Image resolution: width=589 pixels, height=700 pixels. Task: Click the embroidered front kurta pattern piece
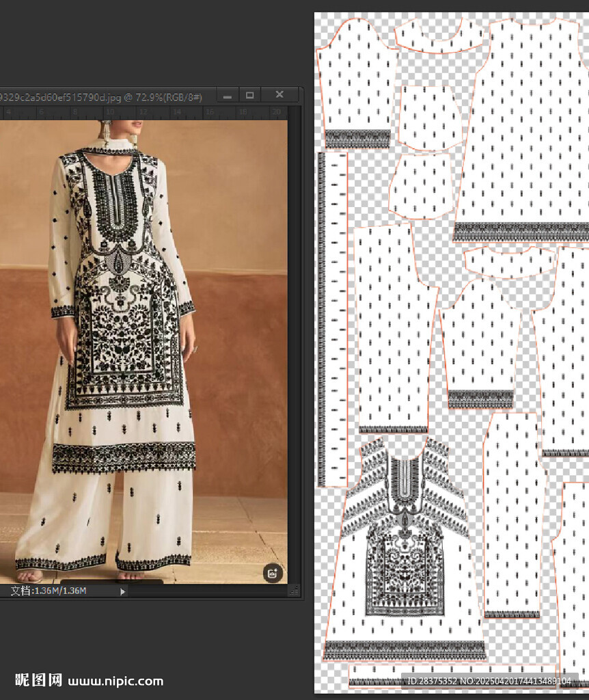(x=404, y=549)
